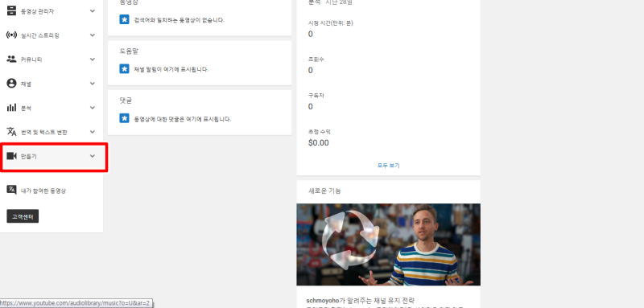The image size is (644, 308).
Task: Open the 채널 menu label
Action: (27, 84)
